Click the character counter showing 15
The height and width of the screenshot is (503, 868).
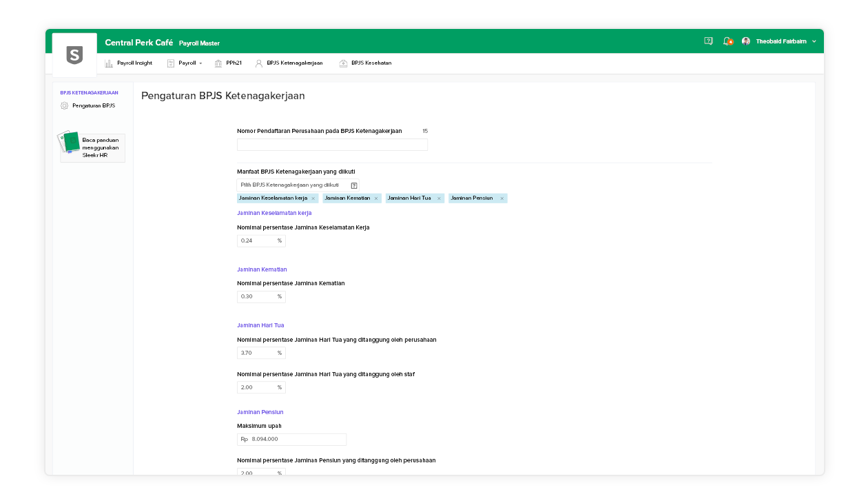click(425, 131)
